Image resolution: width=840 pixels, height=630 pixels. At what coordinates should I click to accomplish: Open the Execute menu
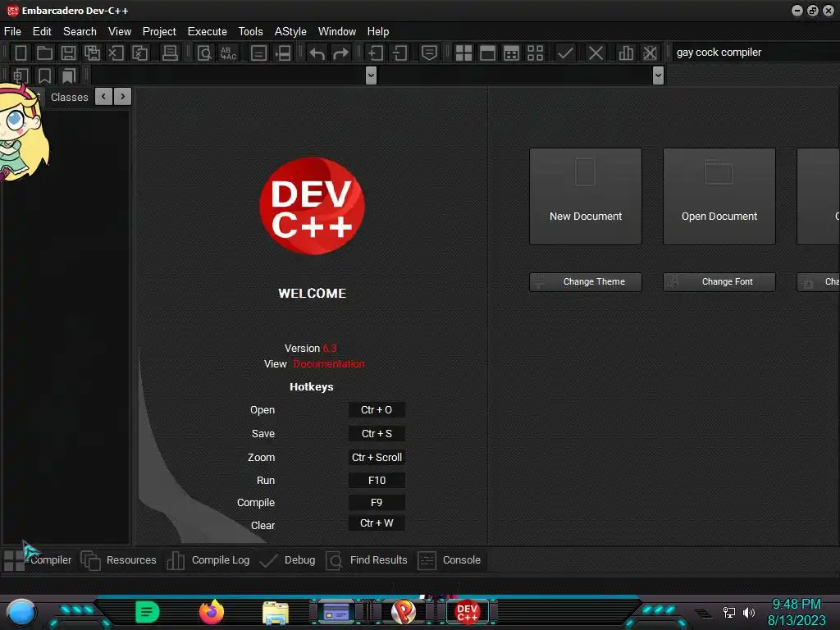click(x=208, y=32)
